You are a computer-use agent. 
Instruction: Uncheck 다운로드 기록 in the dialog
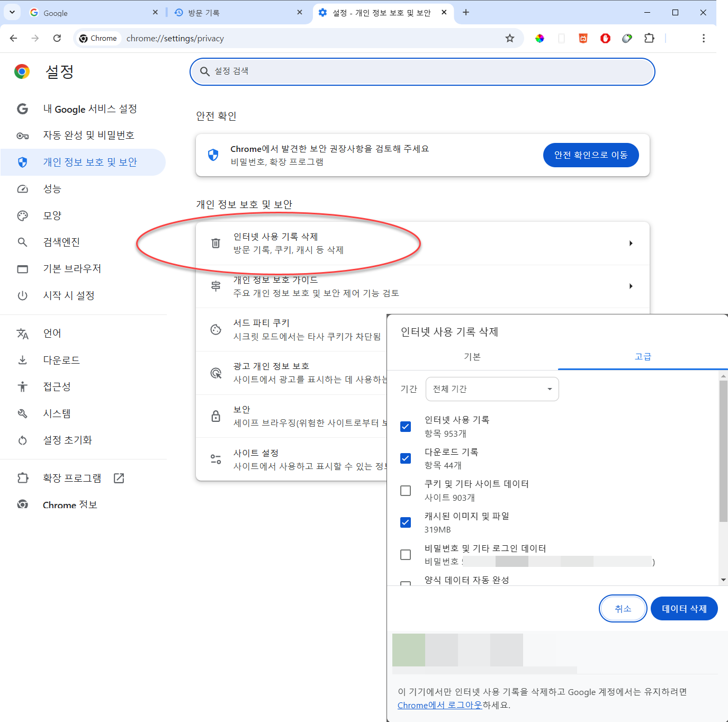406,458
